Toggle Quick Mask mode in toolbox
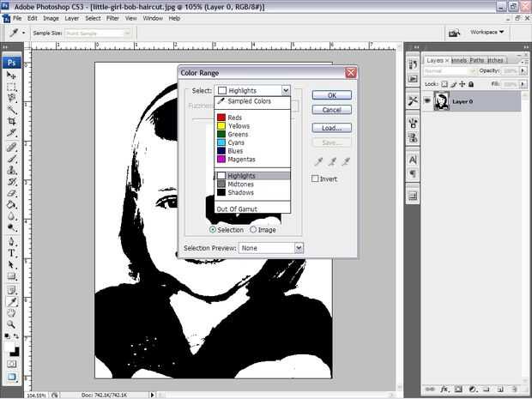532x399 pixels. (11, 365)
